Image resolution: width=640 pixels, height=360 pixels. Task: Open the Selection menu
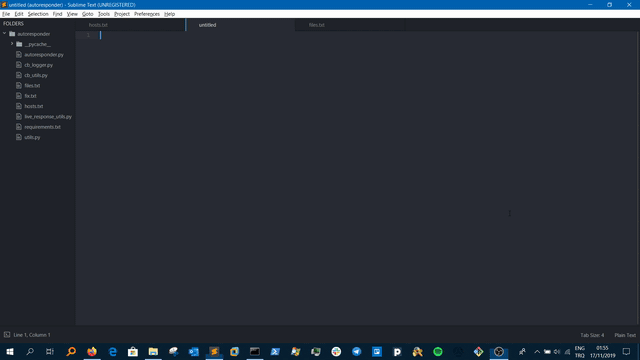pos(38,14)
